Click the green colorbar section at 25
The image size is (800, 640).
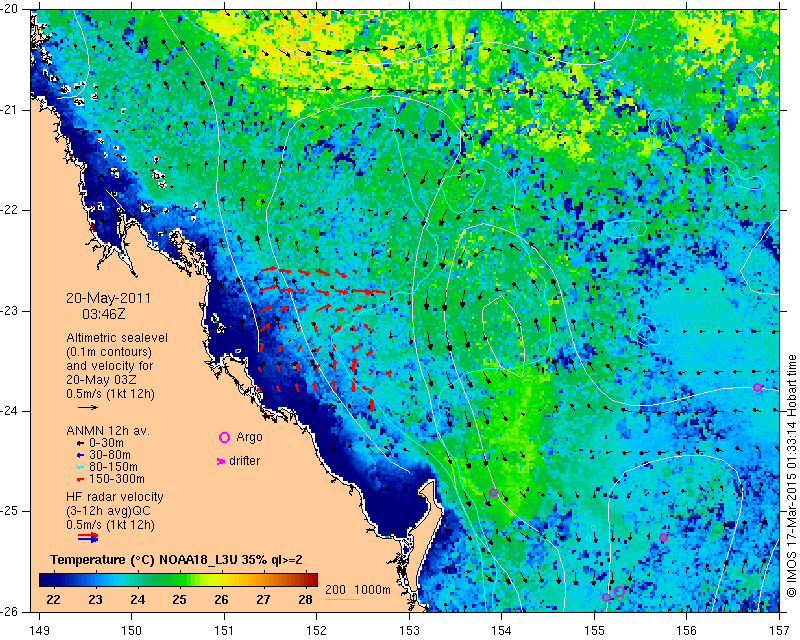click(179, 580)
